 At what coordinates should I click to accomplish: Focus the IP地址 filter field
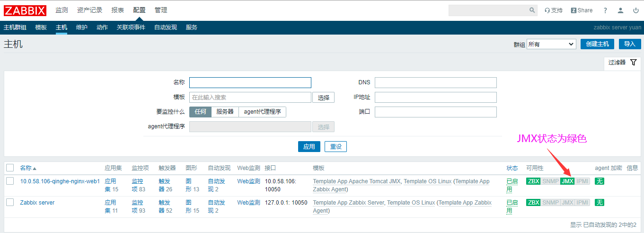(x=436, y=97)
